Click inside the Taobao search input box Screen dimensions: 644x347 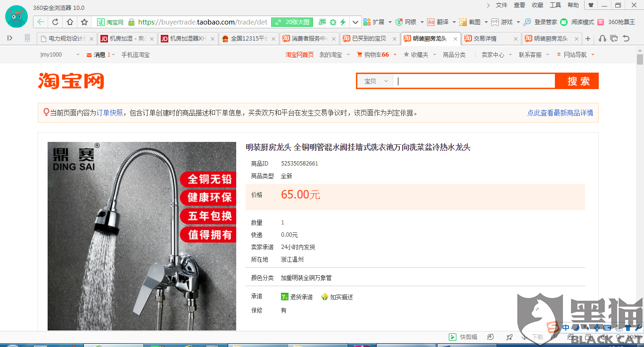pyautogui.click(x=471, y=81)
